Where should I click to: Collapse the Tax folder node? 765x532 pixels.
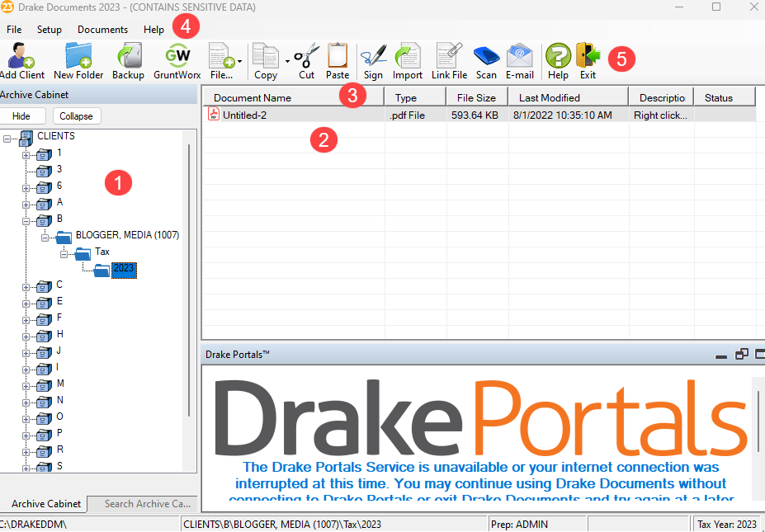click(64, 255)
